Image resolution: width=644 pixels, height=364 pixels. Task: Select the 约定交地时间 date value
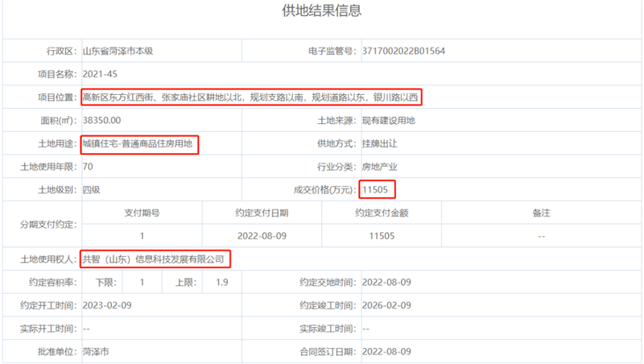click(386, 282)
